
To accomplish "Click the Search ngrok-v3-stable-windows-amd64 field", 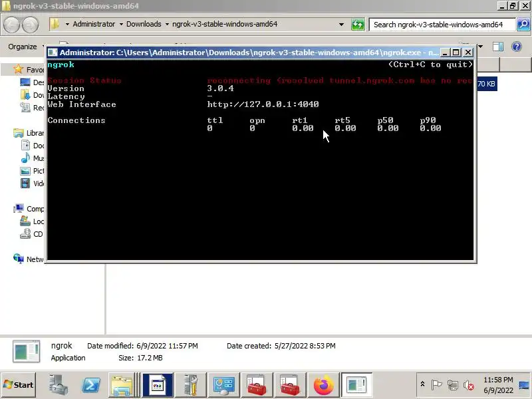I will click(442, 25).
